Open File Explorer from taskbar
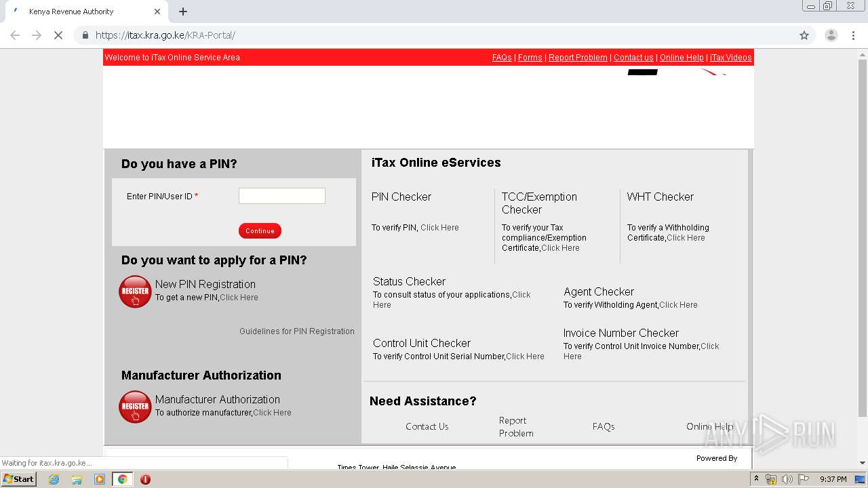The width and height of the screenshot is (868, 488). coord(77,479)
